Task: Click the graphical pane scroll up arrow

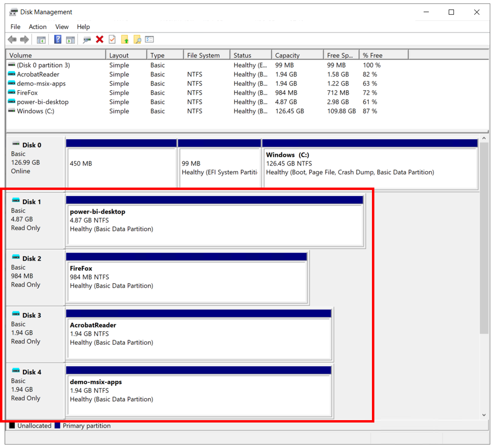Action: (x=484, y=138)
